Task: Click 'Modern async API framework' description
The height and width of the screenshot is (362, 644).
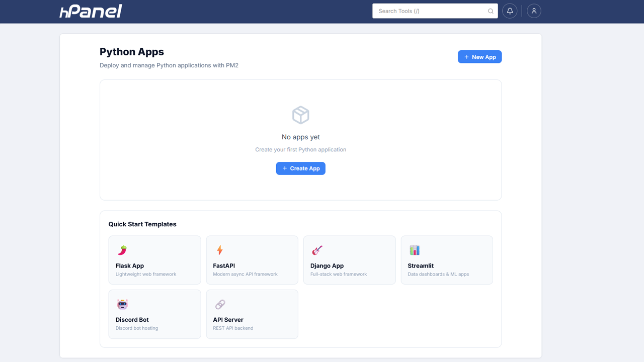Action: tap(245, 274)
